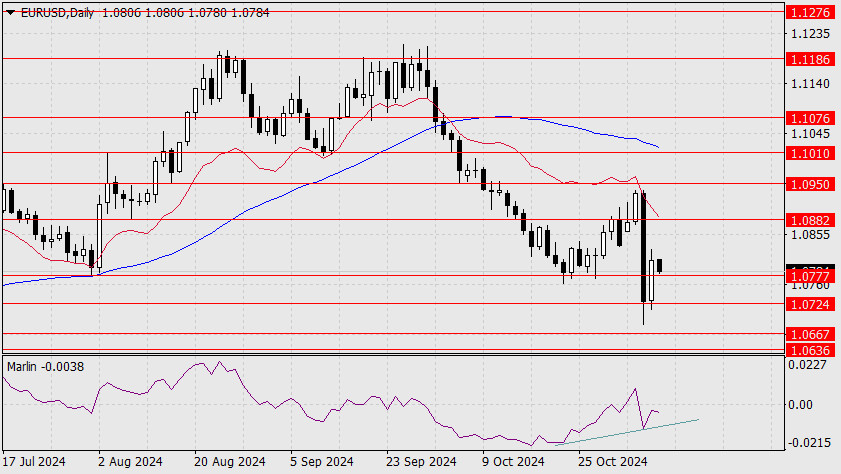Click the EURUSD,Daily chart title text

click(x=57, y=12)
